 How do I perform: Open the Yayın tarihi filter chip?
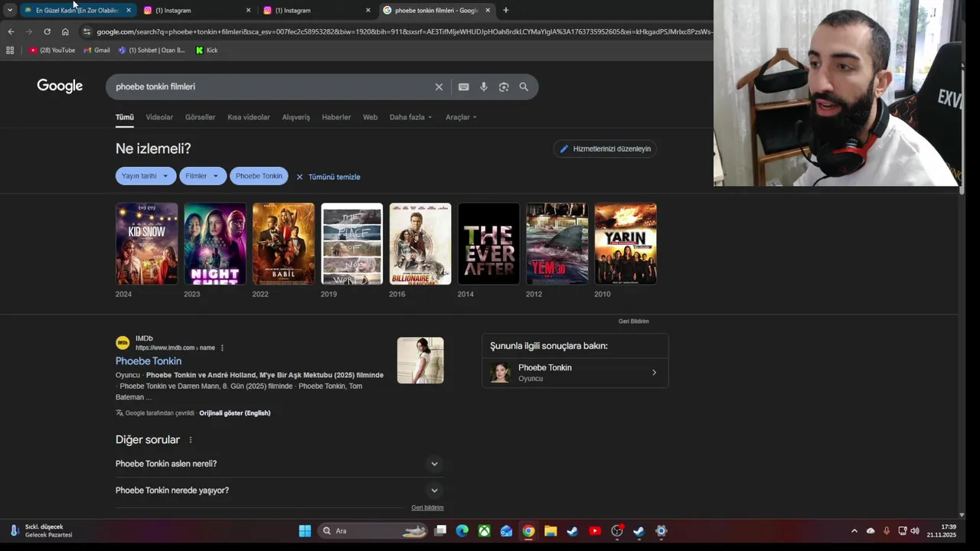click(x=145, y=176)
